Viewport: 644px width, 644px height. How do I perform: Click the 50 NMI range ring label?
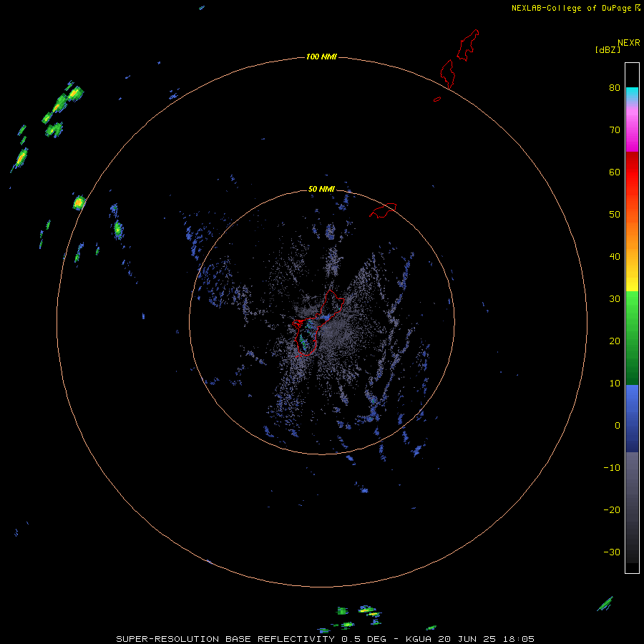pyautogui.click(x=321, y=190)
